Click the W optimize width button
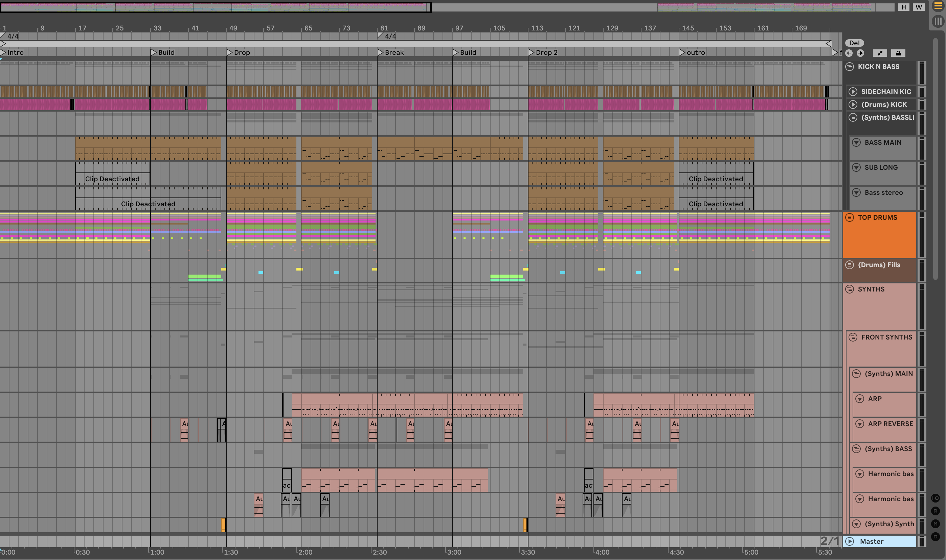Viewport: 946px width, 560px height. 919,7
